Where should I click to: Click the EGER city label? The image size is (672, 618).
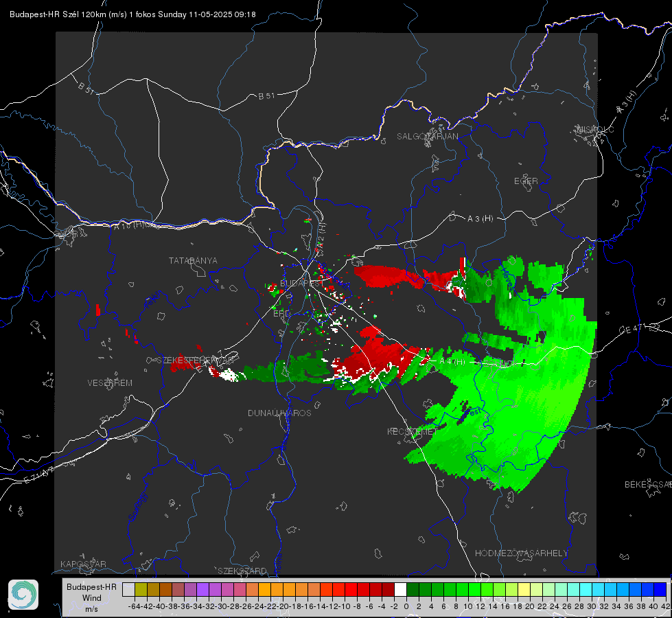tap(526, 181)
